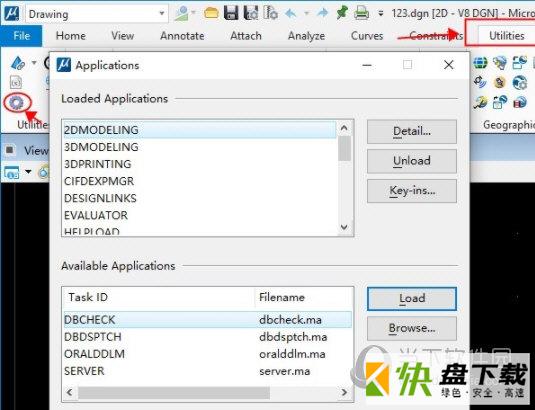
Task: Open the File backstage tab
Action: (21, 36)
